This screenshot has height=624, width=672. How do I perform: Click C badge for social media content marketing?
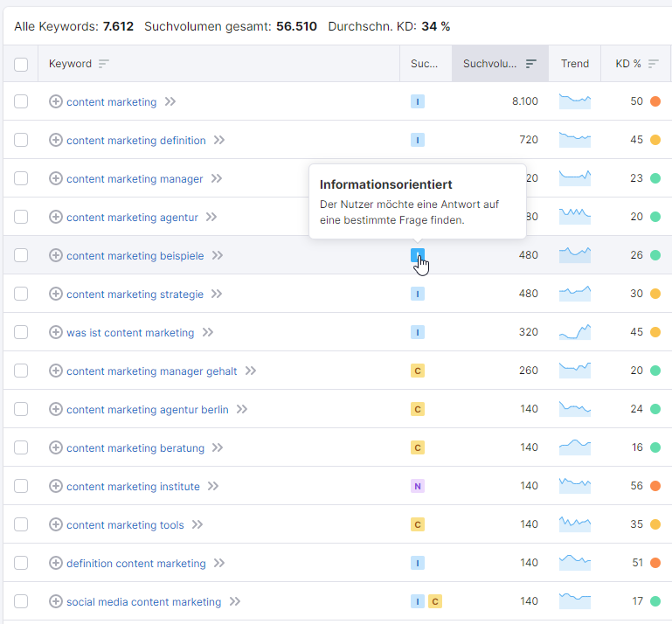coord(435,601)
